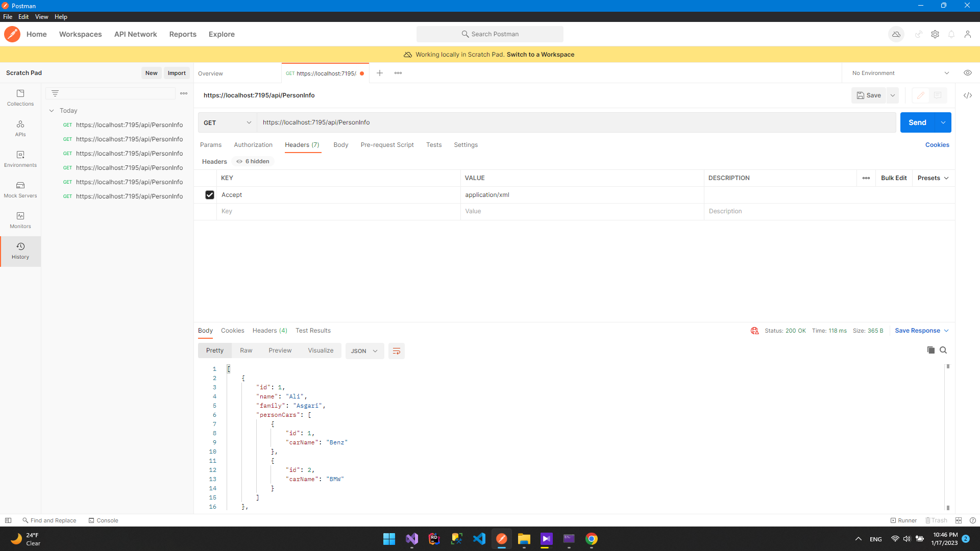Click the request URL input field

coord(577,122)
